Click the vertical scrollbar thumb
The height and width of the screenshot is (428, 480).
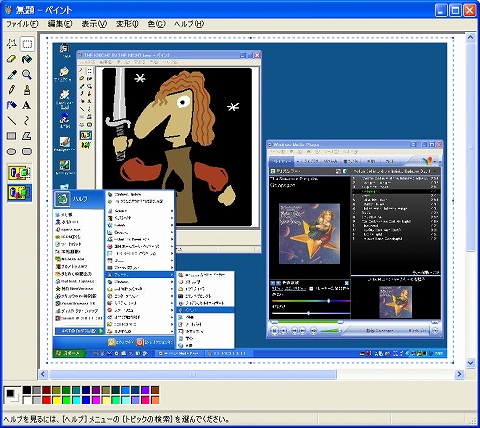[x=470, y=147]
